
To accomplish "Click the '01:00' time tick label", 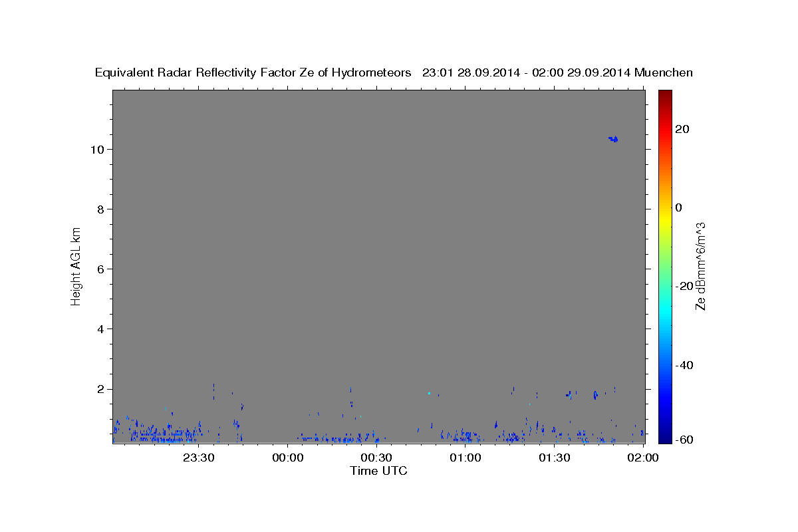I will [466, 458].
